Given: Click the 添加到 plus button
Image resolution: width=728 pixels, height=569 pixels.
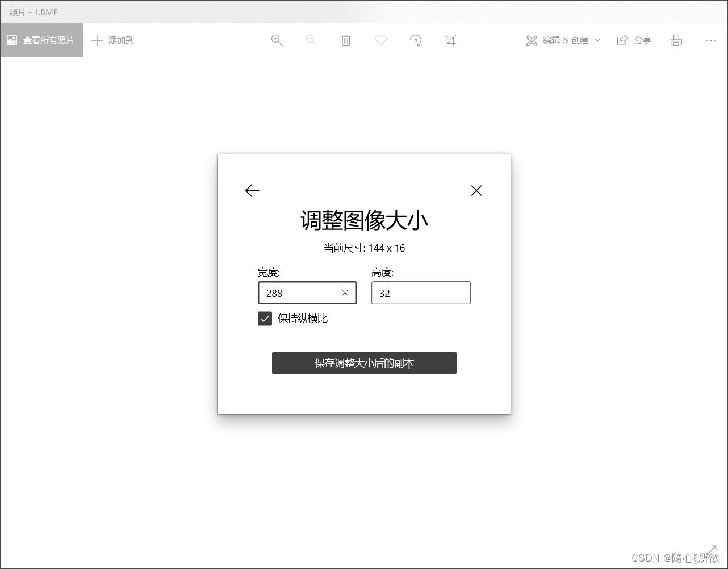Looking at the screenshot, I should point(113,40).
